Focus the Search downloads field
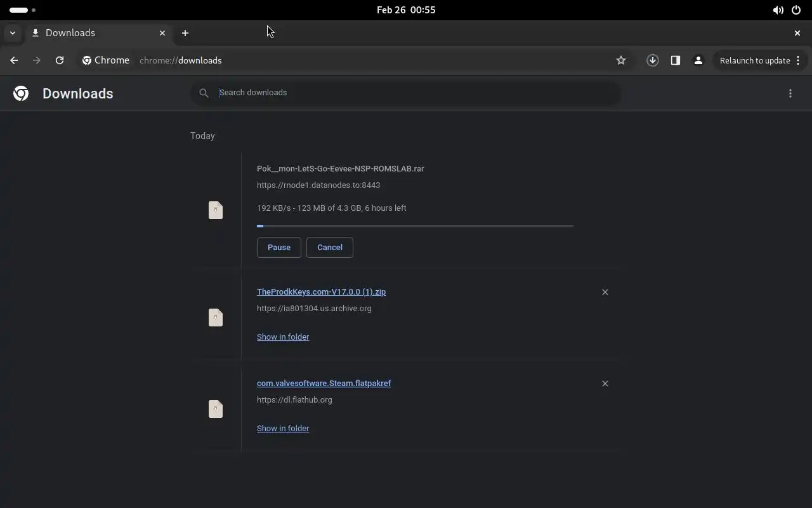The image size is (812, 508). pos(406,93)
